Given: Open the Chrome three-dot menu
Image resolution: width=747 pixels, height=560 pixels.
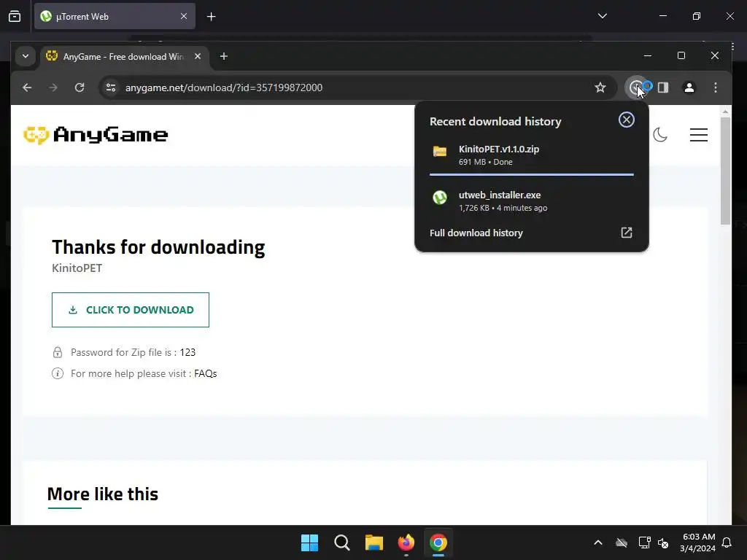Looking at the screenshot, I should point(716,87).
